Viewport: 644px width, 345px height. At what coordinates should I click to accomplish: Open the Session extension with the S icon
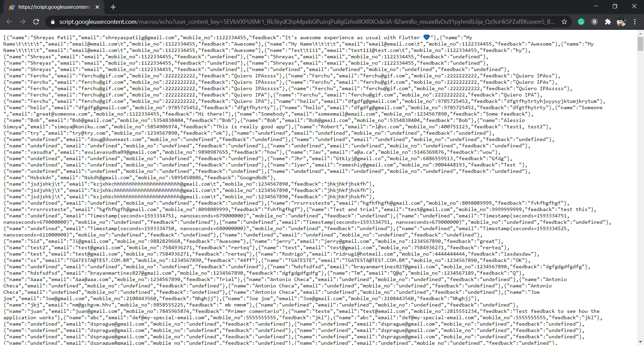pyautogui.click(x=594, y=22)
